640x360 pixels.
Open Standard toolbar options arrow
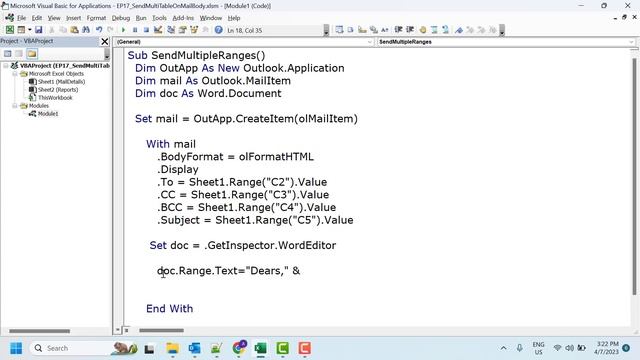[326, 30]
